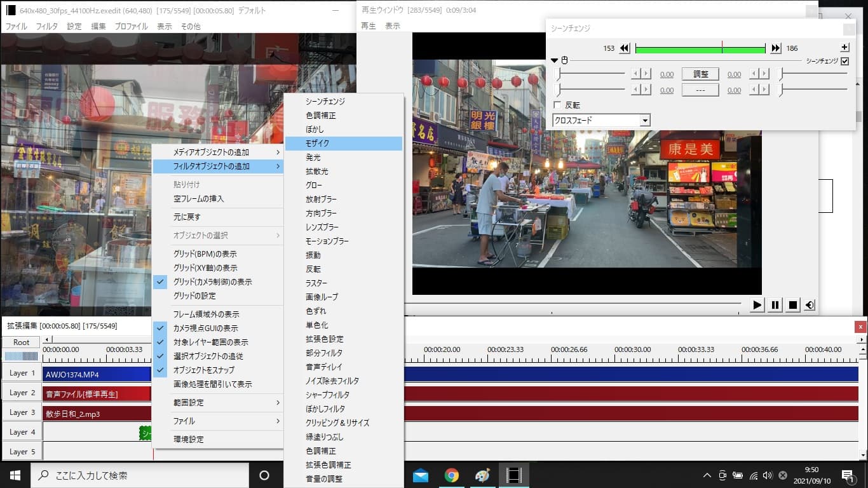Screen dimensions: 868x488
Task: Click the speaker volume icon beside stop button
Action: pos(810,305)
